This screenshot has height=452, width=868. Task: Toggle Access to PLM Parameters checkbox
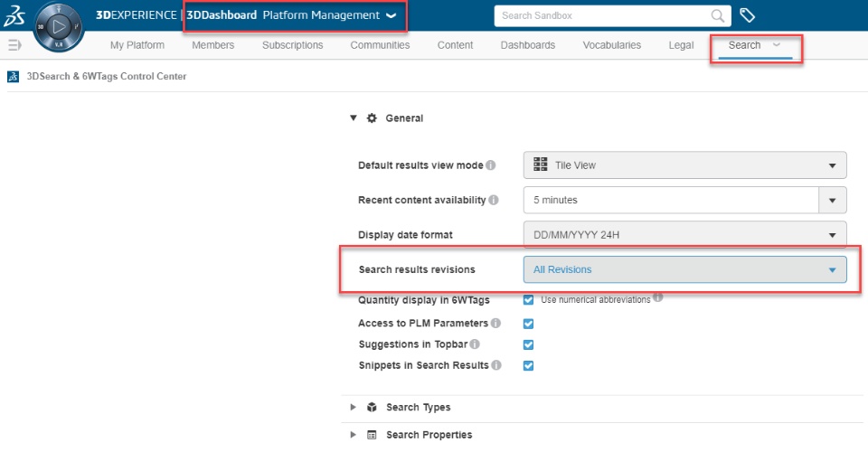[x=529, y=323]
